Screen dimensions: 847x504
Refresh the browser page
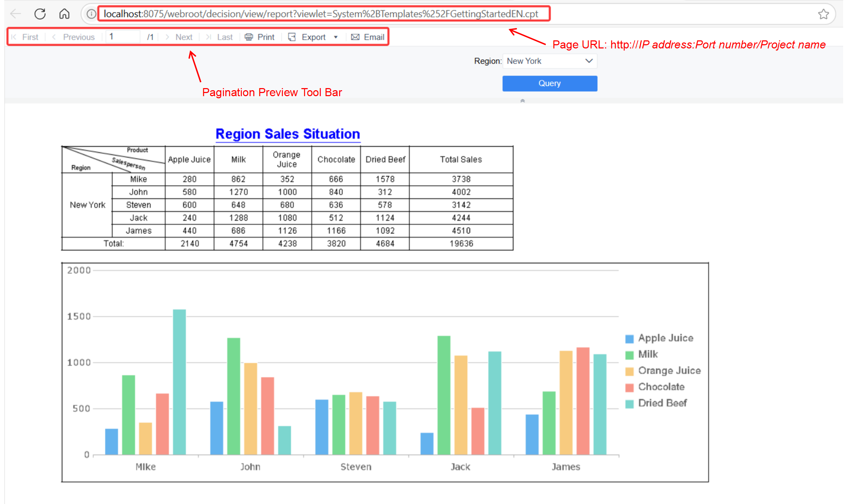tap(40, 14)
